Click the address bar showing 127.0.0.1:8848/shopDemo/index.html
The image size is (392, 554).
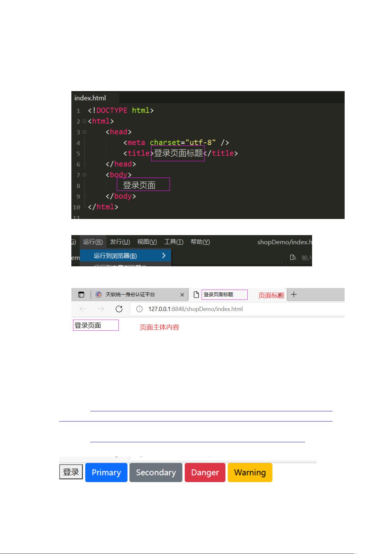tap(237, 309)
